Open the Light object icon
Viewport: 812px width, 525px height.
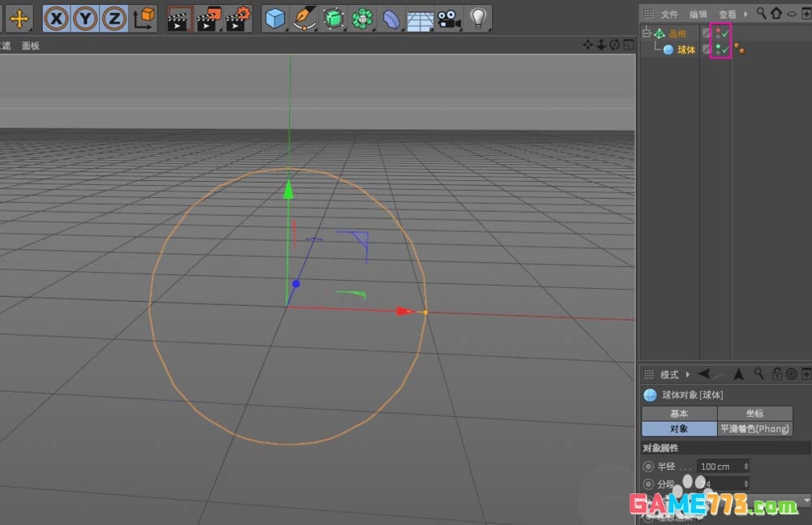(x=478, y=17)
